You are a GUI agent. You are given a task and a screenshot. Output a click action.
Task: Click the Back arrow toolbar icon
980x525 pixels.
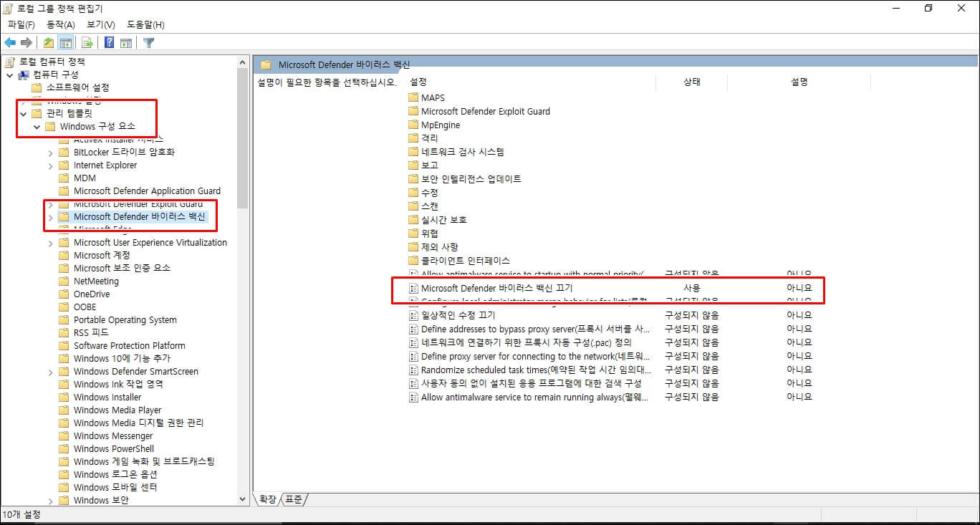point(10,42)
